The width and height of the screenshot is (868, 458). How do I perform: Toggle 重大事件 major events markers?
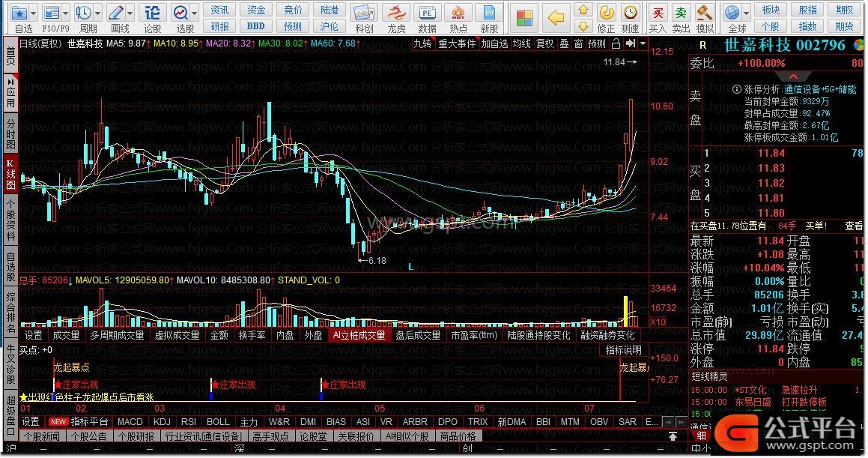tap(457, 43)
